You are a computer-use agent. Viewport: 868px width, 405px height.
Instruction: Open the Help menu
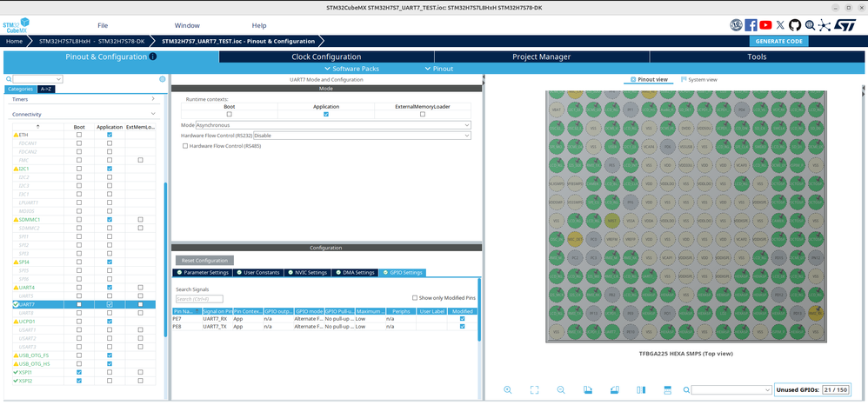click(259, 25)
